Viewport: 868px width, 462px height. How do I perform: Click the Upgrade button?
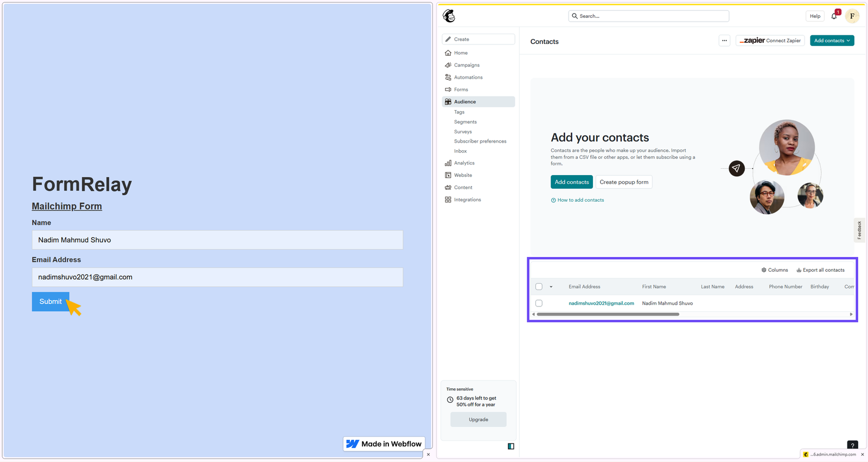(478, 420)
